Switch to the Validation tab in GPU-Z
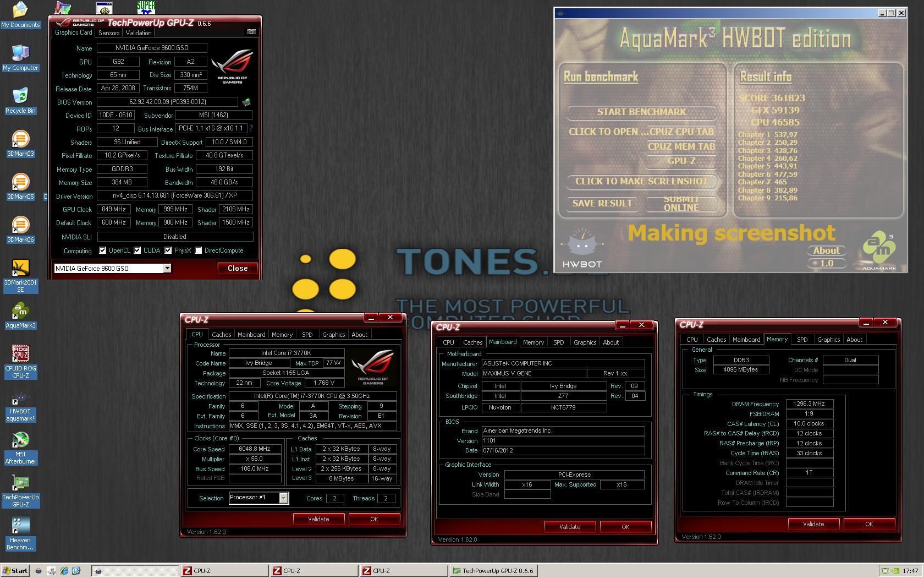The height and width of the screenshot is (578, 924). coord(139,33)
